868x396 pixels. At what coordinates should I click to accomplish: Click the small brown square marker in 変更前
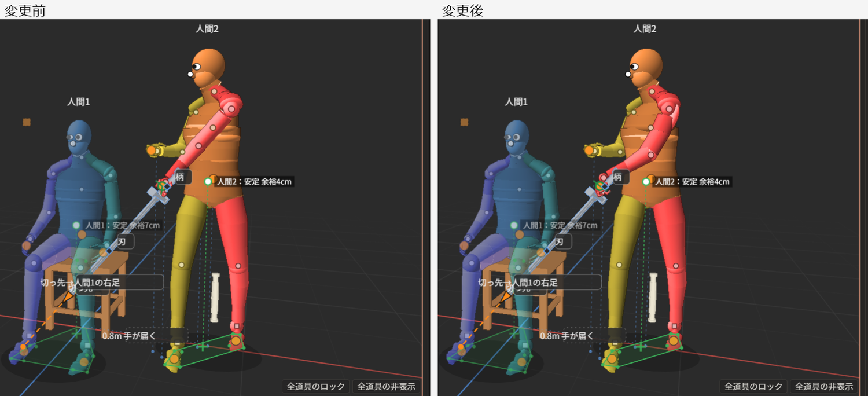pos(27,122)
